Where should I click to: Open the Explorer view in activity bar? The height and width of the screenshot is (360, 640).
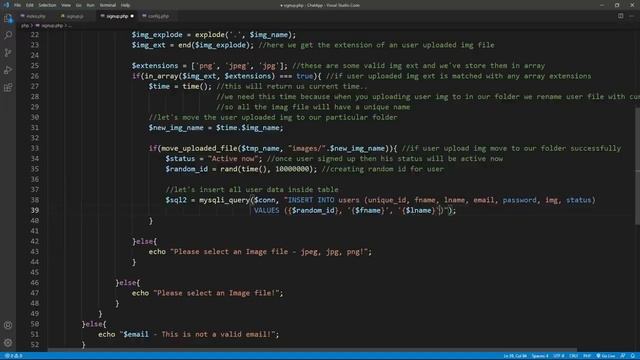pyautogui.click(x=8, y=18)
